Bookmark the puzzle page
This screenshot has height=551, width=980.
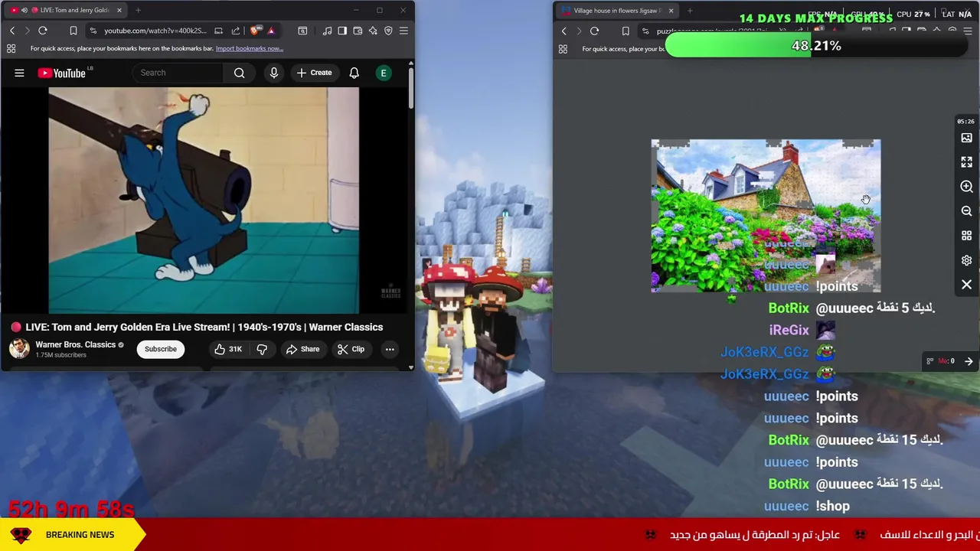pyautogui.click(x=626, y=31)
